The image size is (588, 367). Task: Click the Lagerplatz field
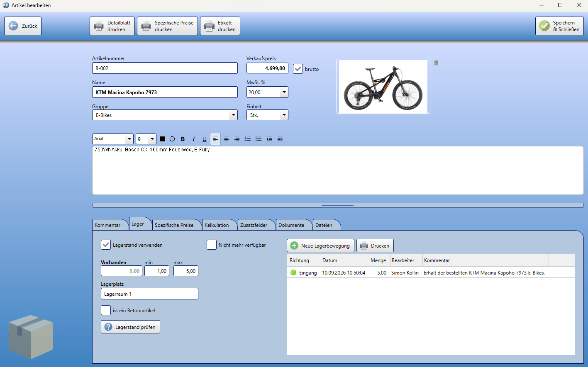(149, 294)
